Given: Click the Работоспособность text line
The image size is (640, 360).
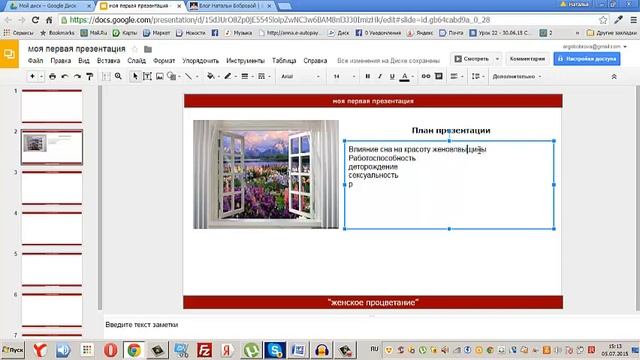Looking at the screenshot, I should [x=382, y=158].
